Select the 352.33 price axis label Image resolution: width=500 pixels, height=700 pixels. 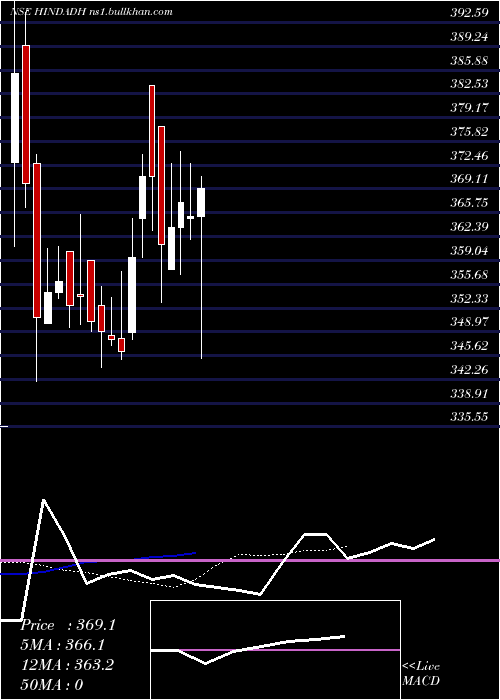(x=469, y=299)
